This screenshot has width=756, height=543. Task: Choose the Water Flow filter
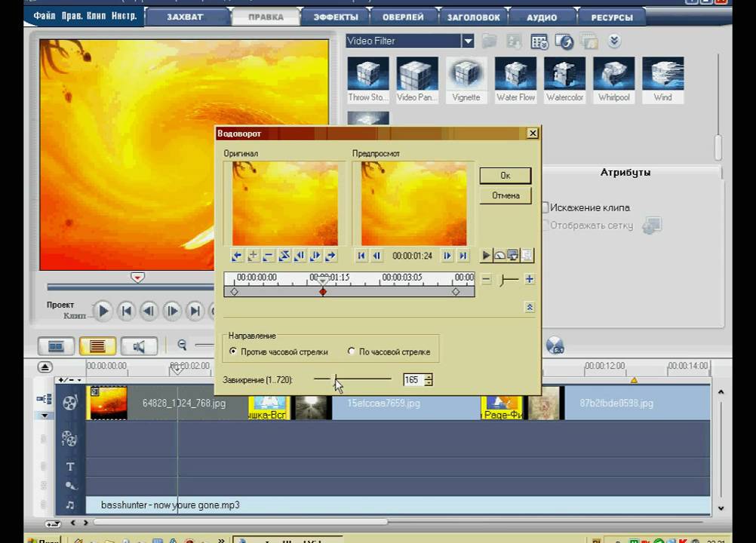(515, 79)
